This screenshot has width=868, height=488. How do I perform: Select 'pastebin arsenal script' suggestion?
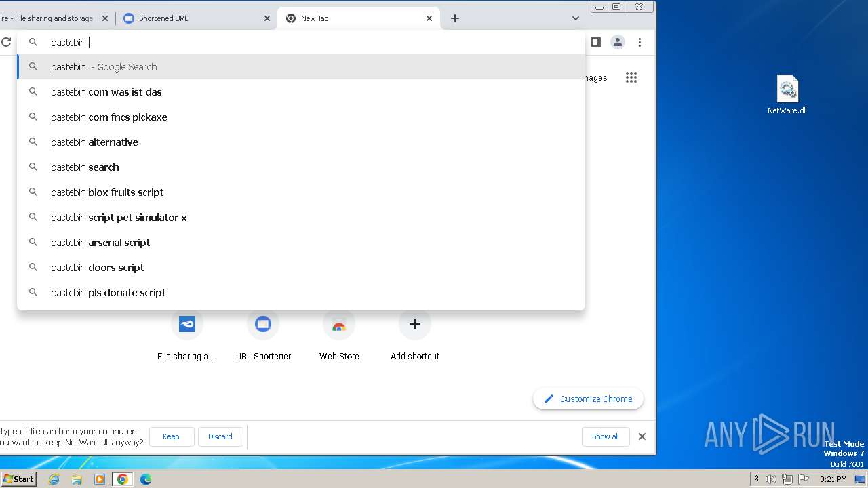[301, 243]
